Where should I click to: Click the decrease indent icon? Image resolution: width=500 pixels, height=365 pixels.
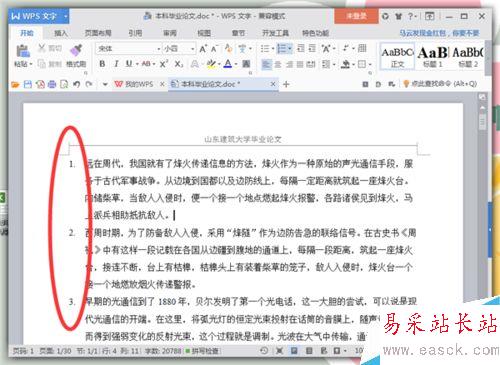pos(301,49)
